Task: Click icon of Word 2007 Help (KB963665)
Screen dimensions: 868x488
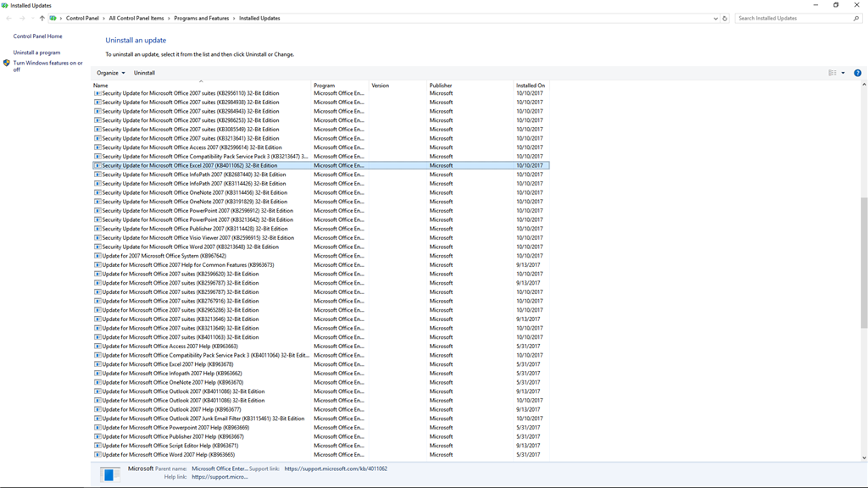Action: point(97,455)
